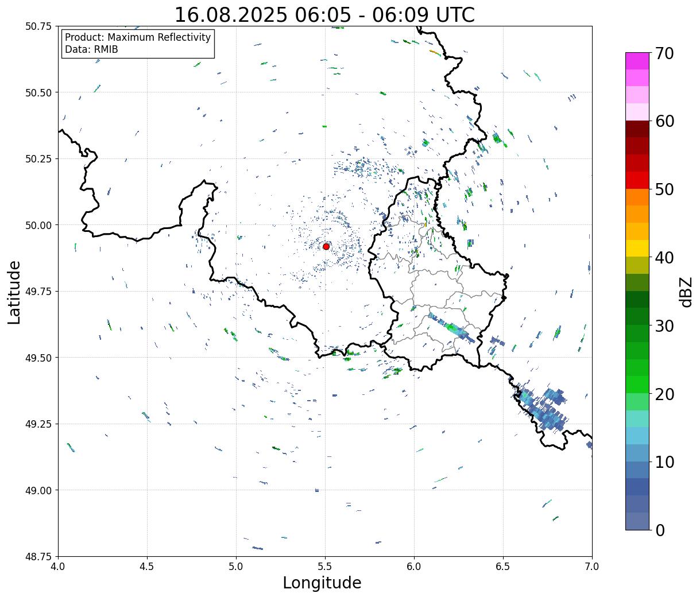
Task: Click the Longitude axis label
Action: (322, 583)
